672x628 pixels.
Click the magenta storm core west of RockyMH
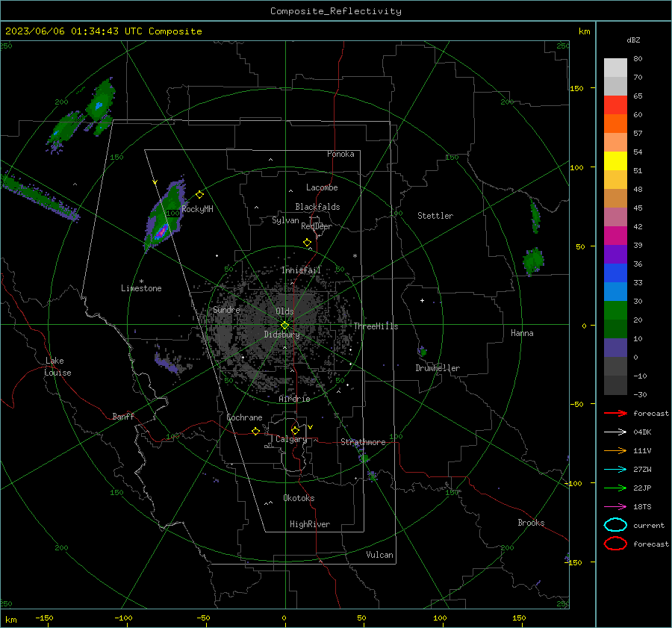point(161,232)
